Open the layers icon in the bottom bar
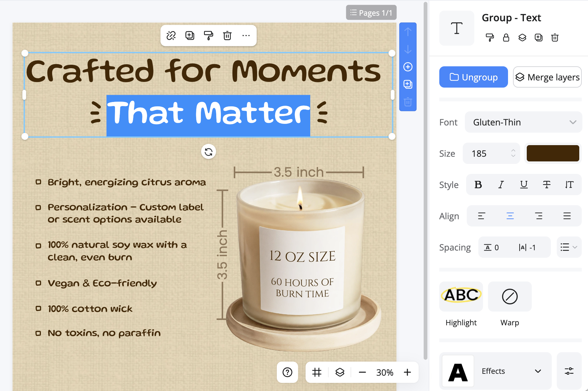Image resolution: width=588 pixels, height=391 pixels. pos(340,372)
